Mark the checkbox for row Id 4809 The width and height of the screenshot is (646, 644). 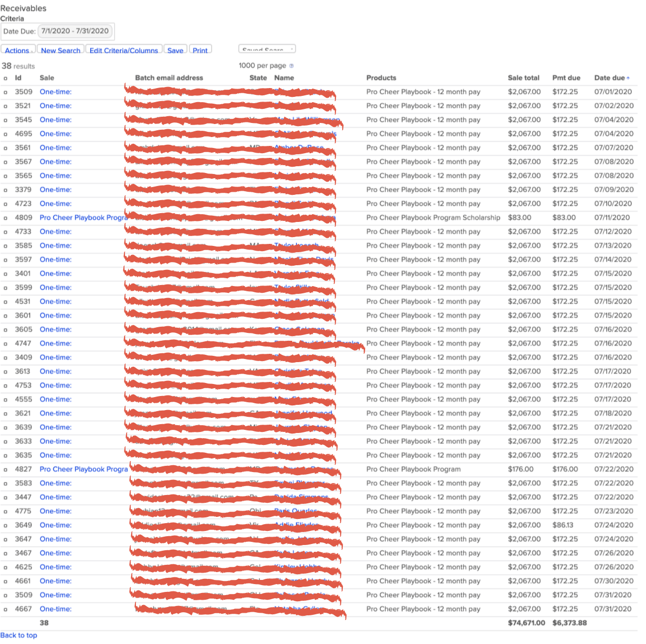[5, 218]
